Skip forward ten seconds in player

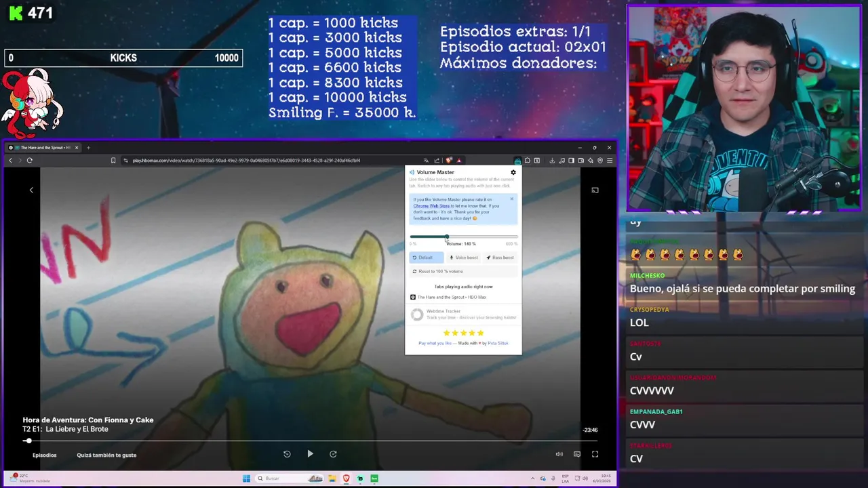tap(333, 454)
